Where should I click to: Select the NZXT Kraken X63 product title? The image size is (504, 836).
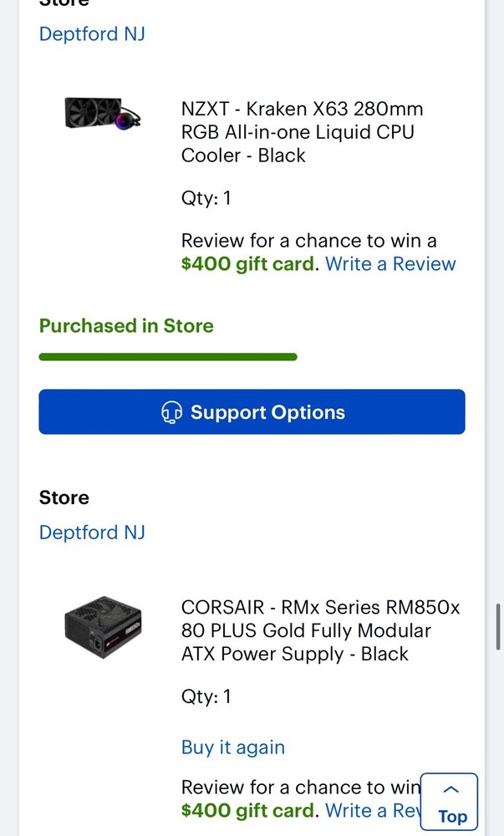[x=302, y=132]
